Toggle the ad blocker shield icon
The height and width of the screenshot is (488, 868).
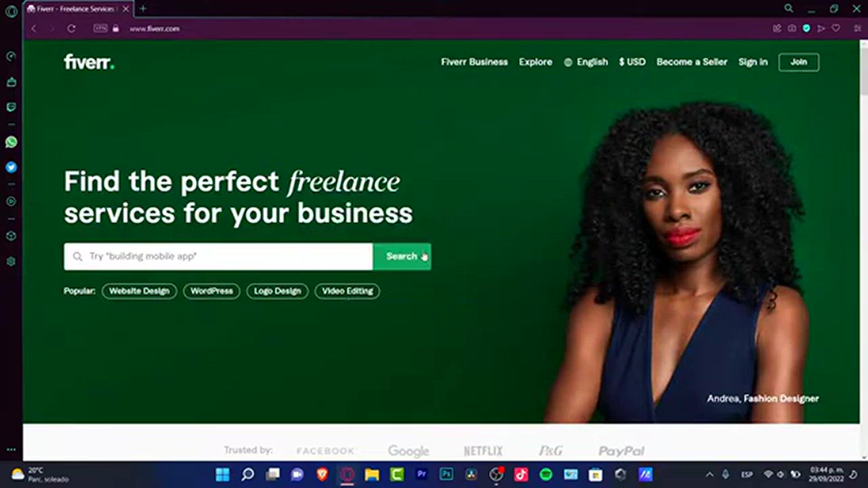[x=807, y=28]
